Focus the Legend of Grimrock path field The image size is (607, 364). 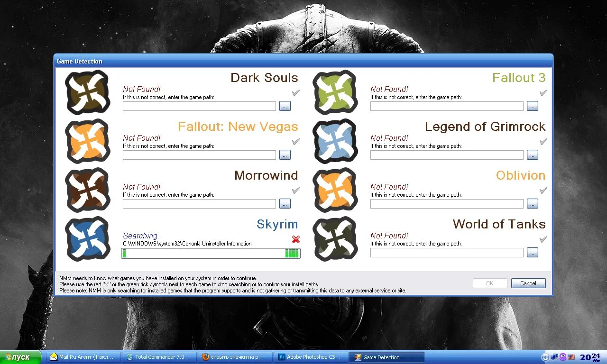point(447,155)
